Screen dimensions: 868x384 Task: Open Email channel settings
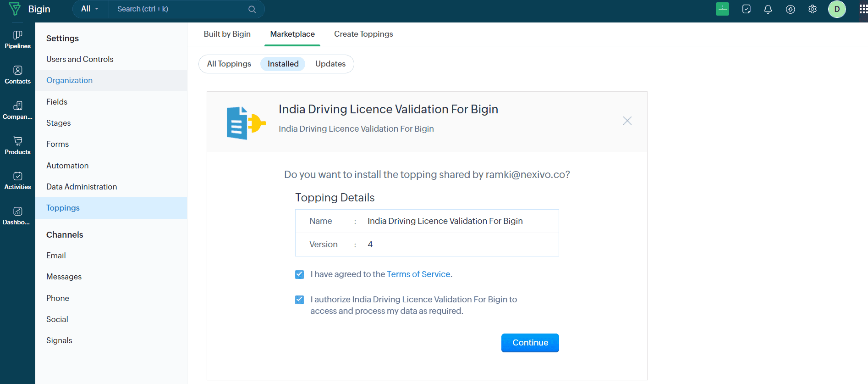(x=111, y=256)
